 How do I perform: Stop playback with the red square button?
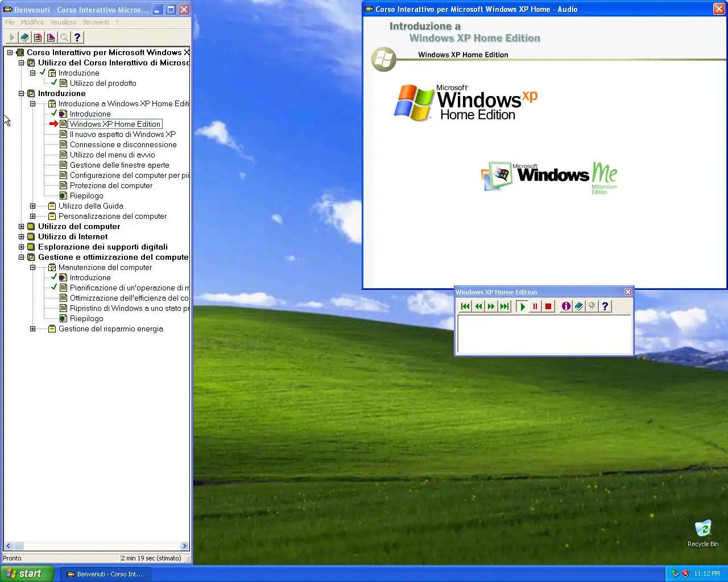[x=548, y=306]
